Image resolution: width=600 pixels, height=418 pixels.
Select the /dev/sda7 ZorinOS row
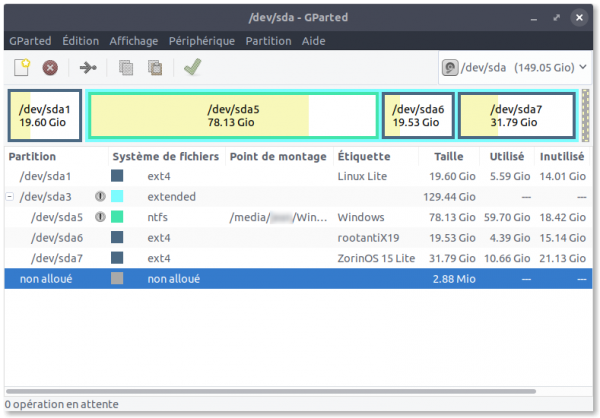(300, 258)
